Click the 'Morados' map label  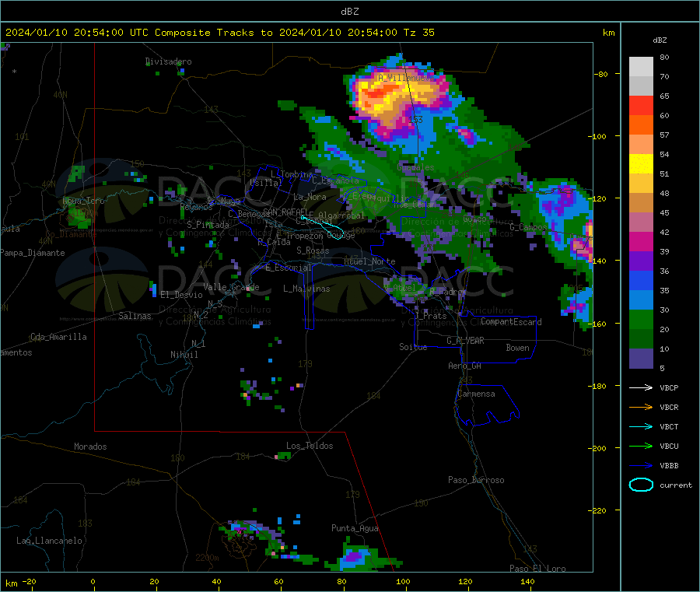click(x=90, y=447)
